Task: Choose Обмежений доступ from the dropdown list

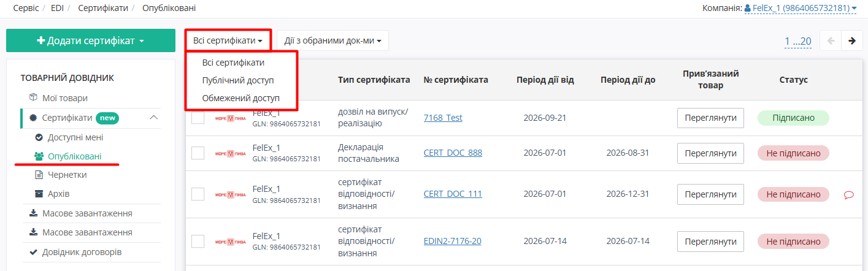Action: [240, 98]
